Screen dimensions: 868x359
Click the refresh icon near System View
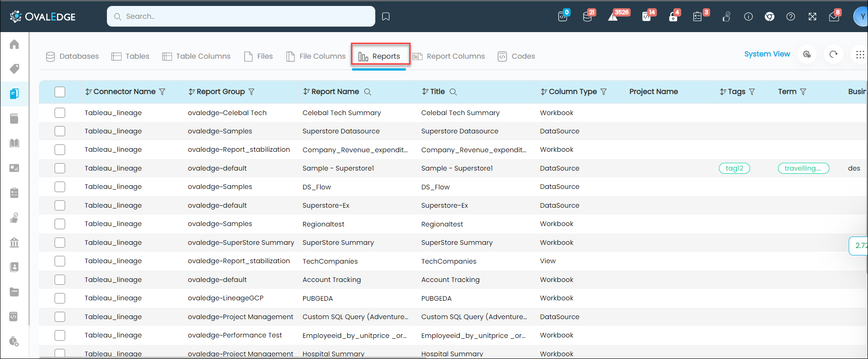(834, 55)
